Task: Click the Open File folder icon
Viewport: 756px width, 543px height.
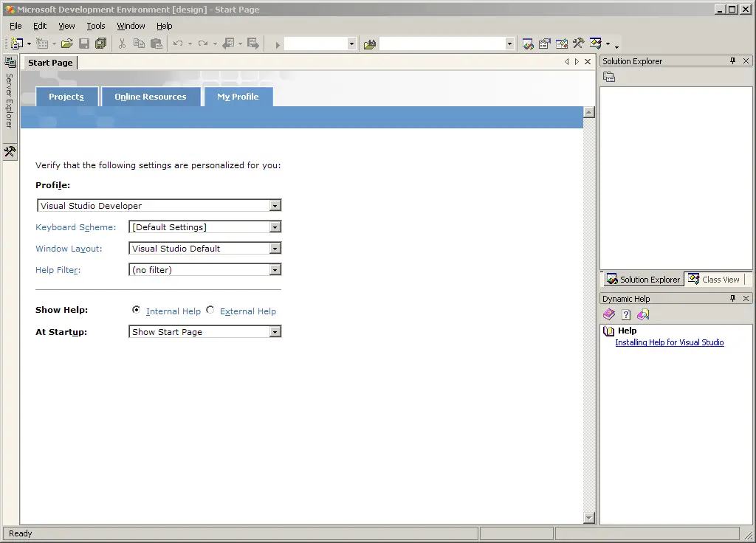Action: 67,44
